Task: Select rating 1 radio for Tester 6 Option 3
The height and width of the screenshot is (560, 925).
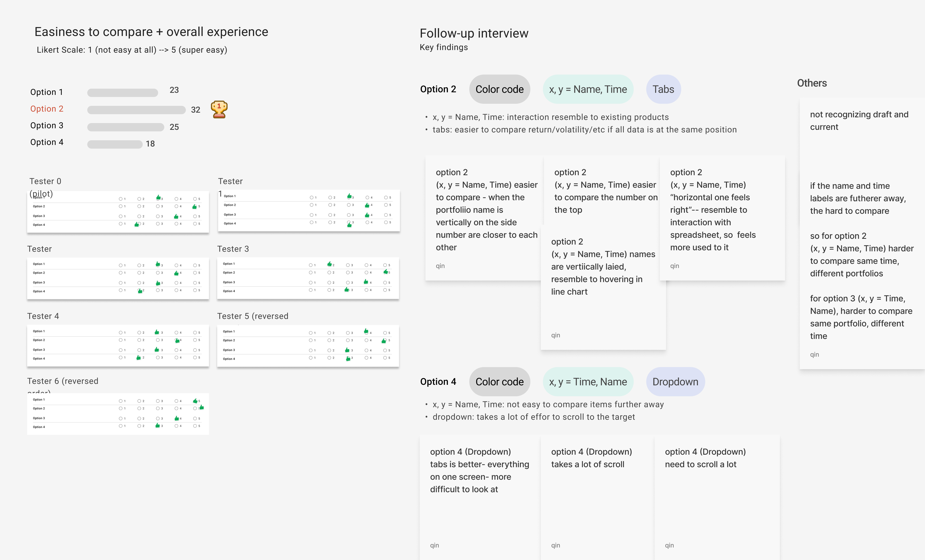Action: tap(121, 418)
